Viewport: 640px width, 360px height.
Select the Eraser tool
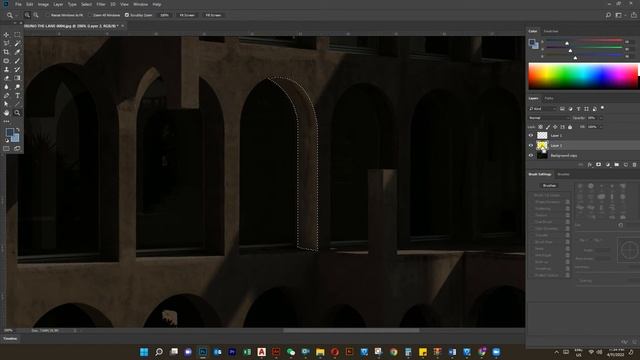coord(6,78)
